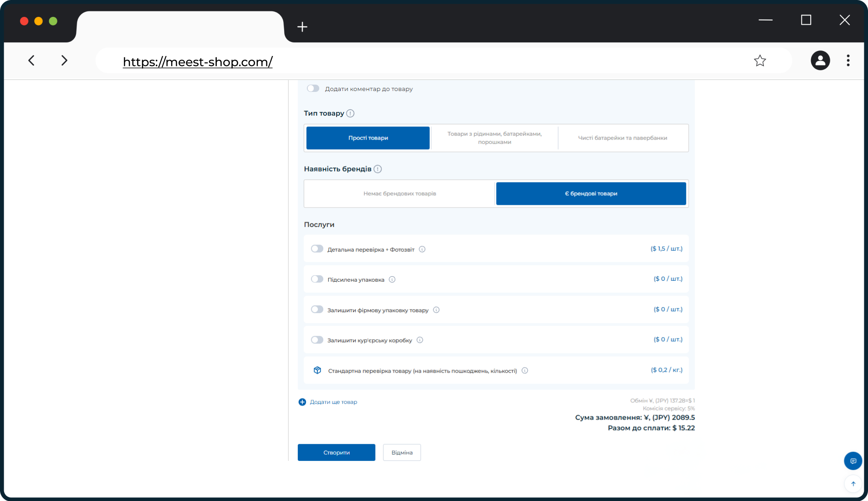868x501 pixels.
Task: Toggle Додати коментар до товару switch
Action: click(x=313, y=88)
